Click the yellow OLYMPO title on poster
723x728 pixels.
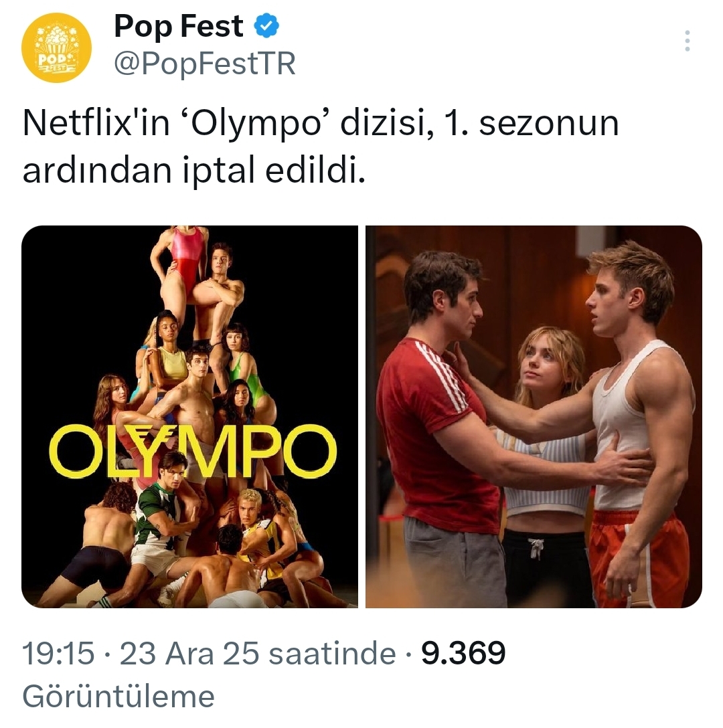click(192, 451)
